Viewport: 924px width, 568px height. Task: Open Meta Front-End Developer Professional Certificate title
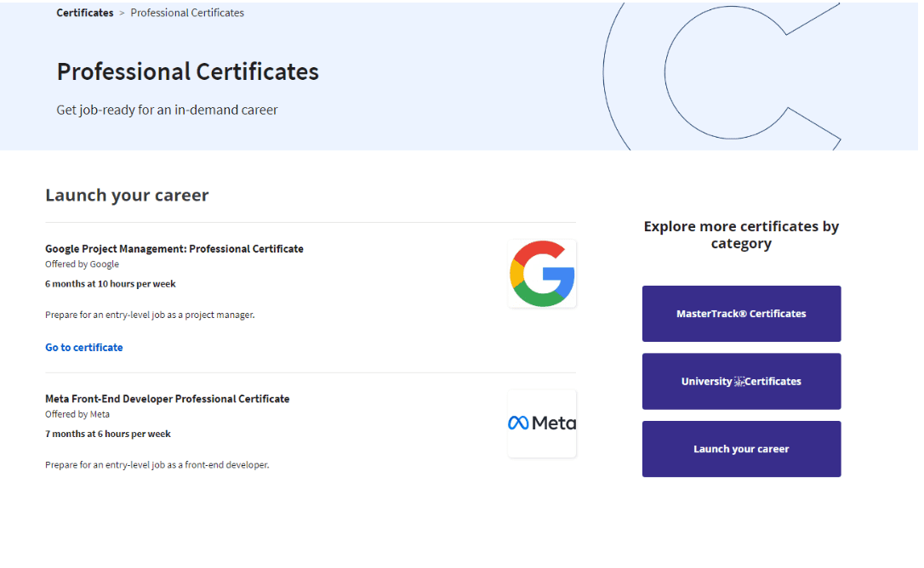(x=167, y=398)
